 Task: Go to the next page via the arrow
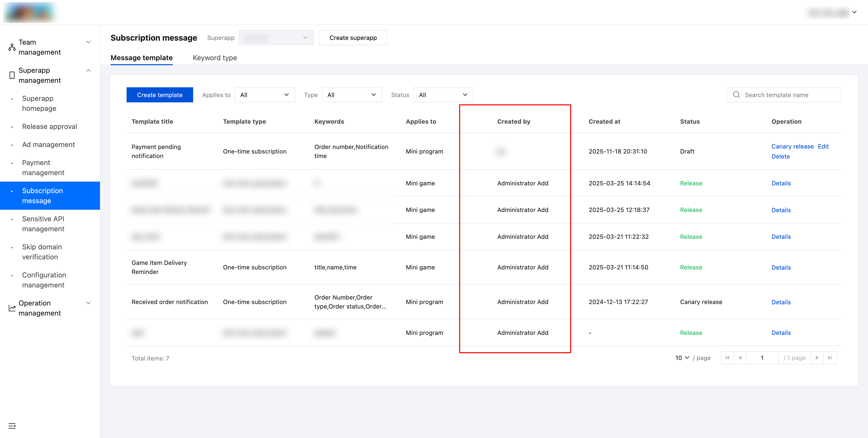(x=817, y=358)
